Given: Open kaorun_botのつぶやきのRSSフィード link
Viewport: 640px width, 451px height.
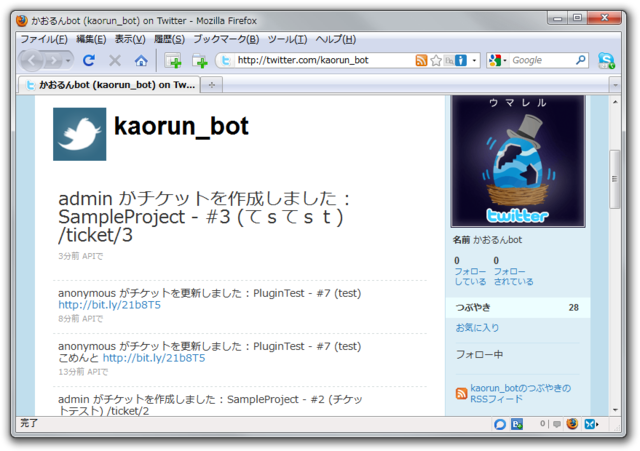Looking at the screenshot, I should tap(520, 393).
